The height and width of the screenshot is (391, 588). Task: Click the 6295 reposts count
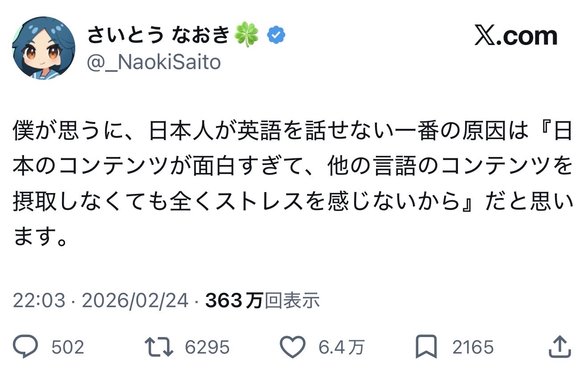(207, 347)
